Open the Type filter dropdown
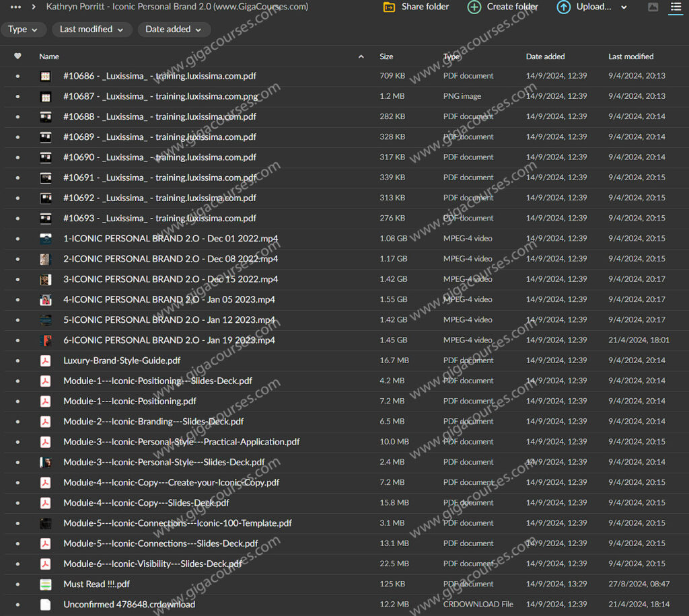Screen dimensions: 689x616 point(24,30)
